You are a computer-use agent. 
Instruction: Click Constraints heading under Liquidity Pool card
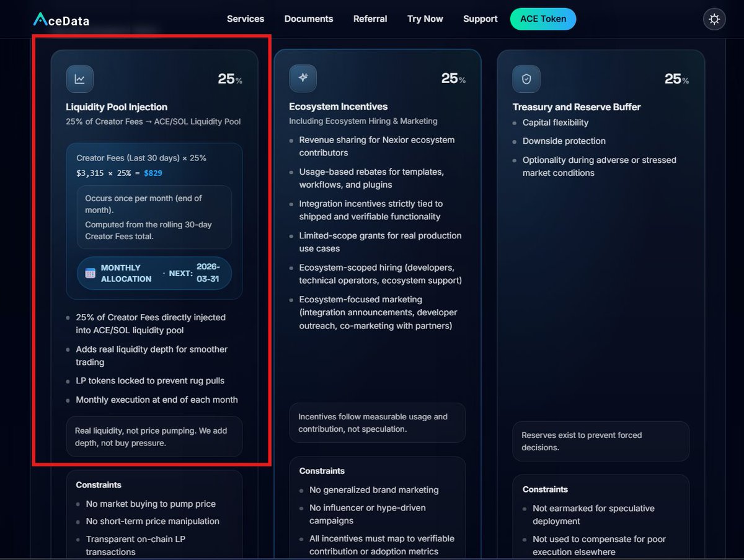(x=99, y=485)
